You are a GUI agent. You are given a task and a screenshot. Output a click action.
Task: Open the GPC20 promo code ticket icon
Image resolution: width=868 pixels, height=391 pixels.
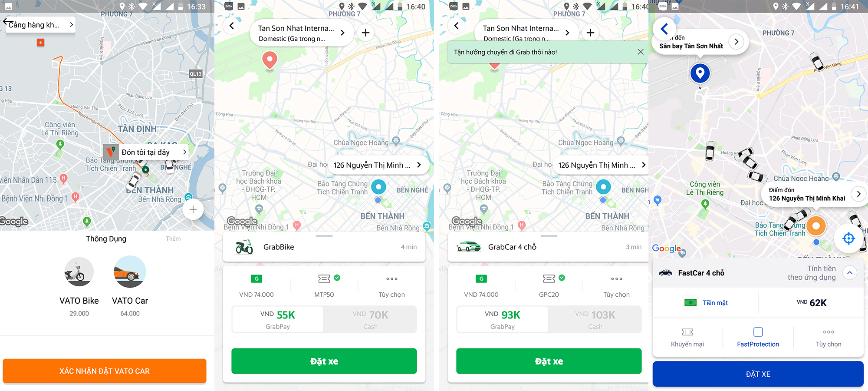click(549, 278)
